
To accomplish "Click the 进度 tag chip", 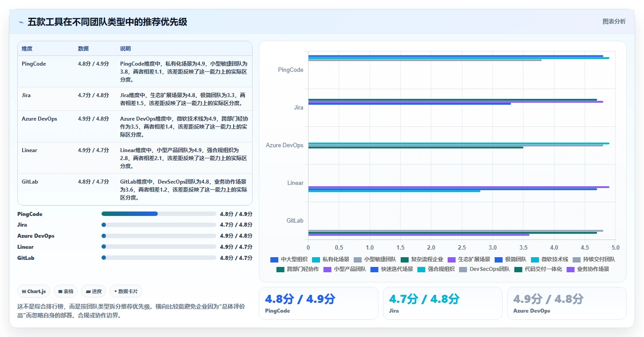I will point(94,291).
